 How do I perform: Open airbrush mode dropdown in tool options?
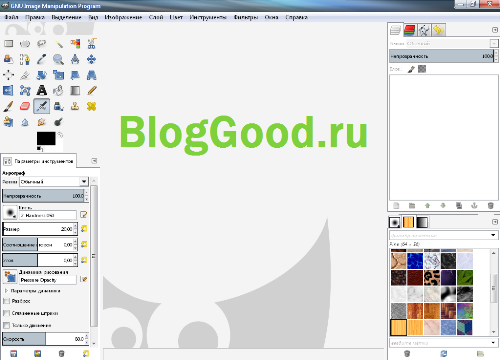point(54,182)
